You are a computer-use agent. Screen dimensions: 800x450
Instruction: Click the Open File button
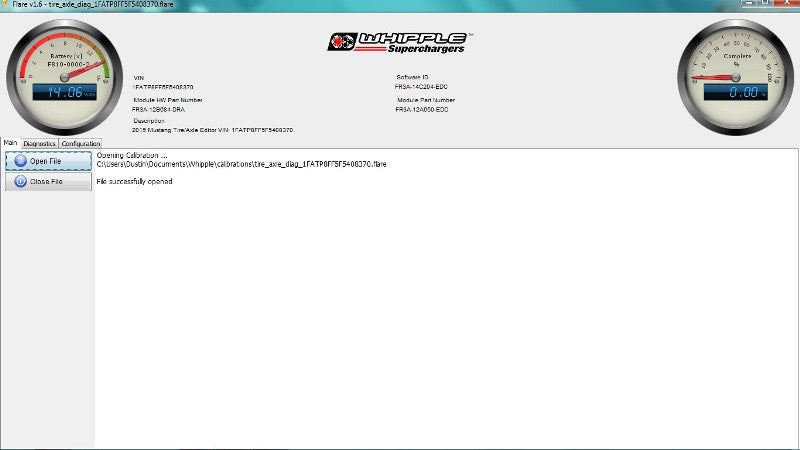pyautogui.click(x=47, y=160)
